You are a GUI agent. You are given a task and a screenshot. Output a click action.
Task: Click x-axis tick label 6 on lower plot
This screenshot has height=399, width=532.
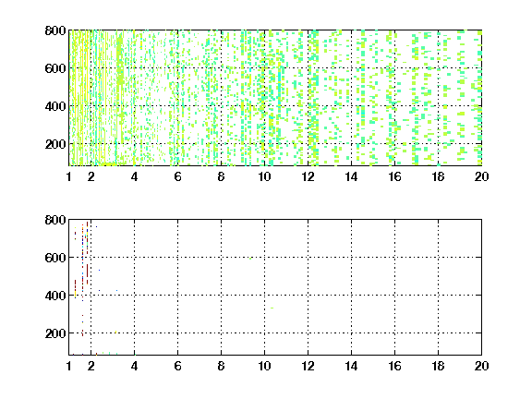pyautogui.click(x=177, y=366)
